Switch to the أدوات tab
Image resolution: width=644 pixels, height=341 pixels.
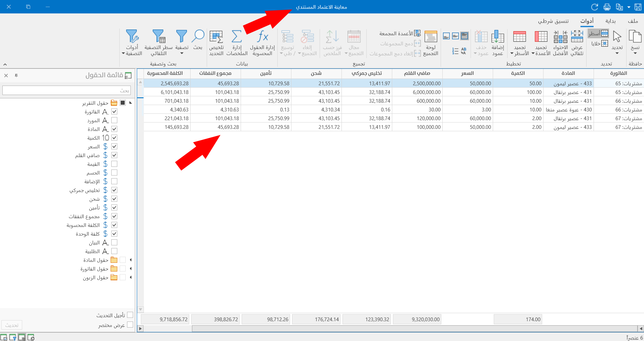587,21
